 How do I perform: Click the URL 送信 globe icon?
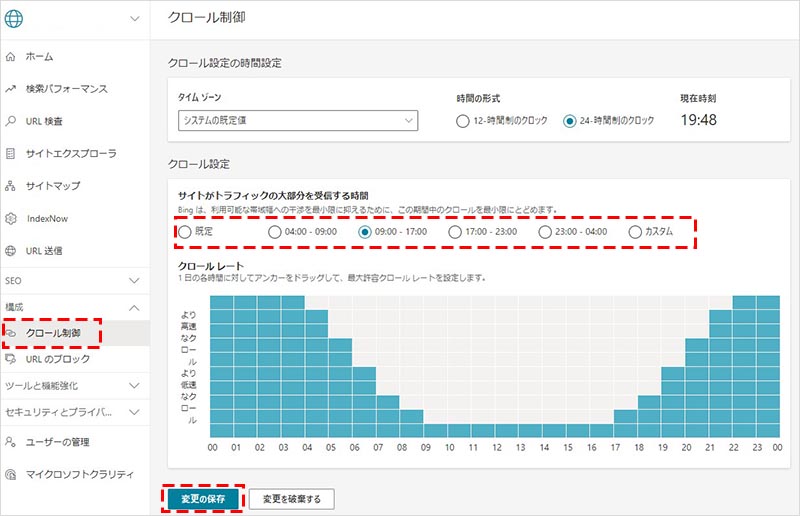(x=10, y=250)
